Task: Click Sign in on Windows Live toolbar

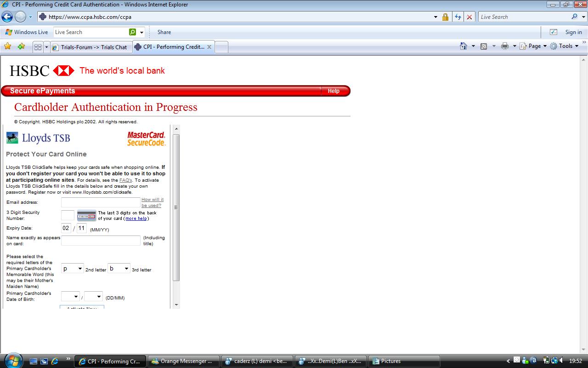Action: click(573, 32)
